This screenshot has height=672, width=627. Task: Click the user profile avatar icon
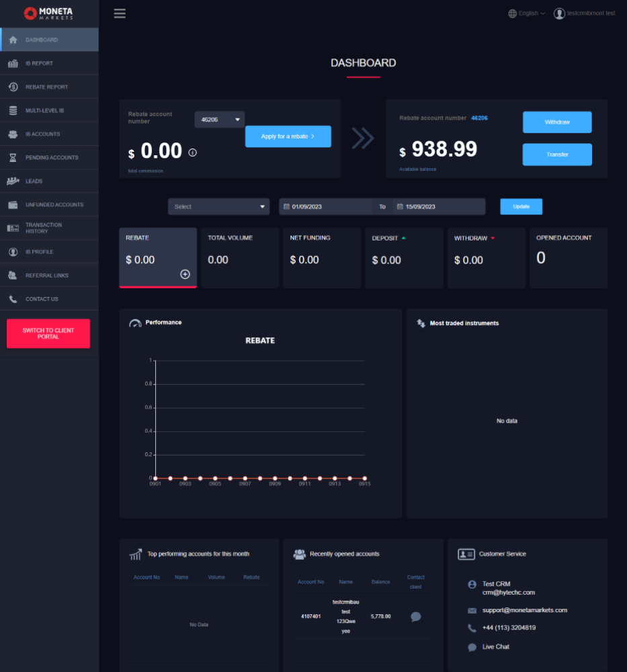(x=559, y=13)
